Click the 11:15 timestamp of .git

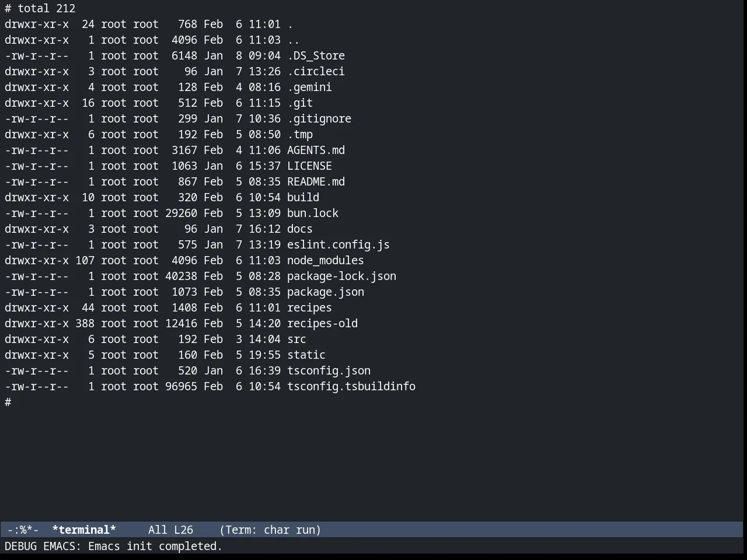click(264, 103)
